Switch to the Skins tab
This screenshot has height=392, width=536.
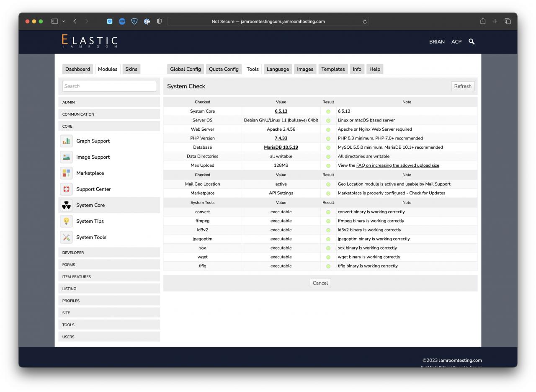pos(131,69)
